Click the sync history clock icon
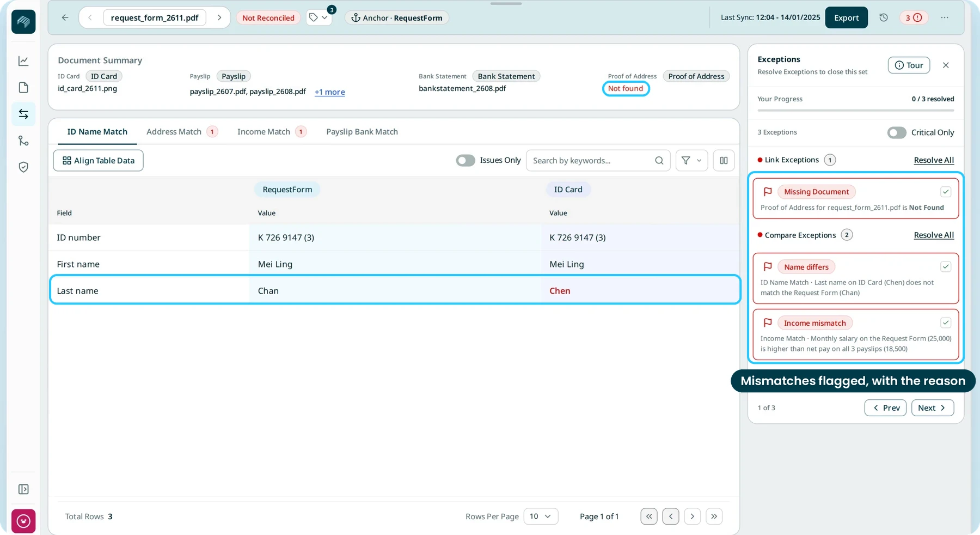 pos(884,17)
